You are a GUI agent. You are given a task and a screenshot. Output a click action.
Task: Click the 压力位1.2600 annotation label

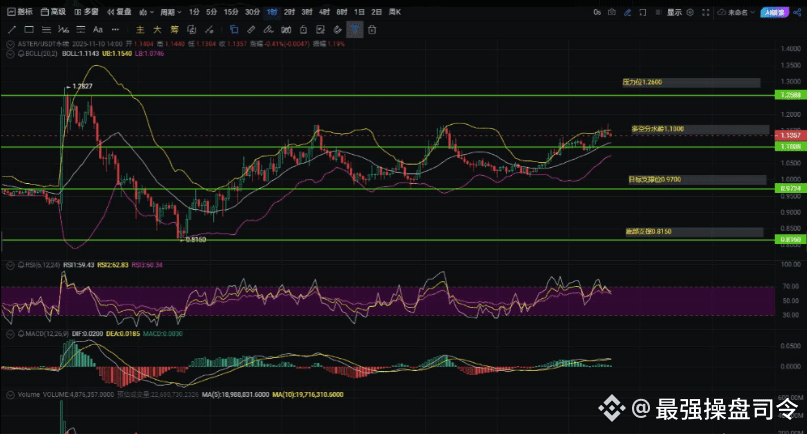(x=642, y=82)
